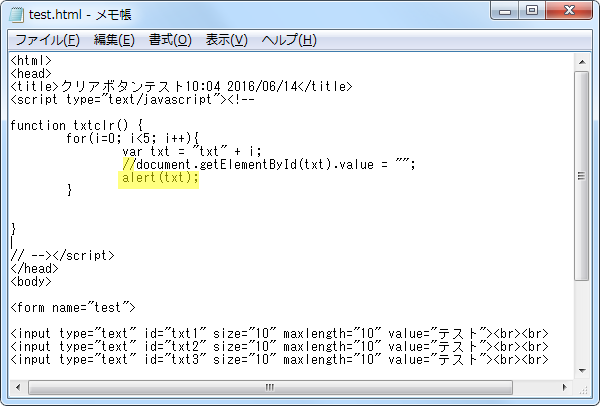Click the <head> opening tag line

point(31,73)
